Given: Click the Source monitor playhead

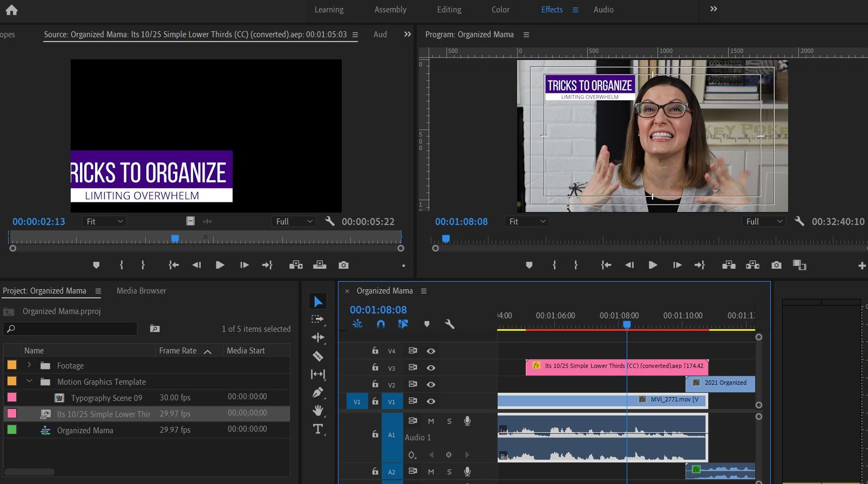Looking at the screenshot, I should (175, 238).
